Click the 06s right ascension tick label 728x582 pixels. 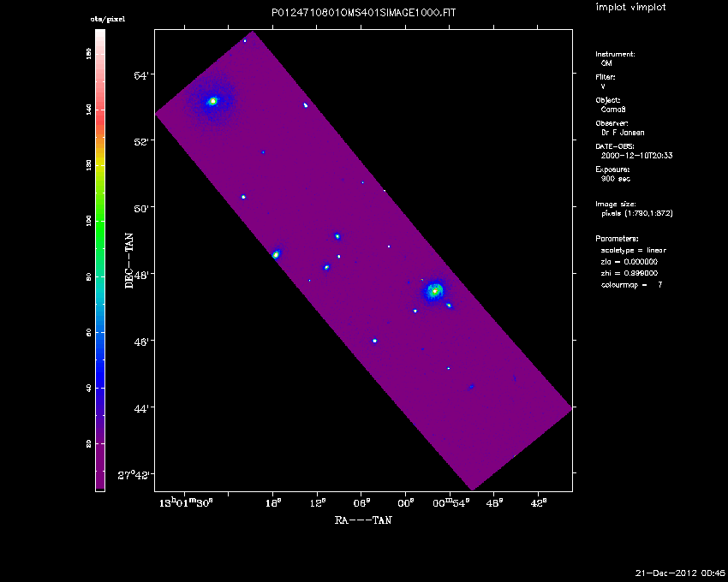[x=361, y=503]
